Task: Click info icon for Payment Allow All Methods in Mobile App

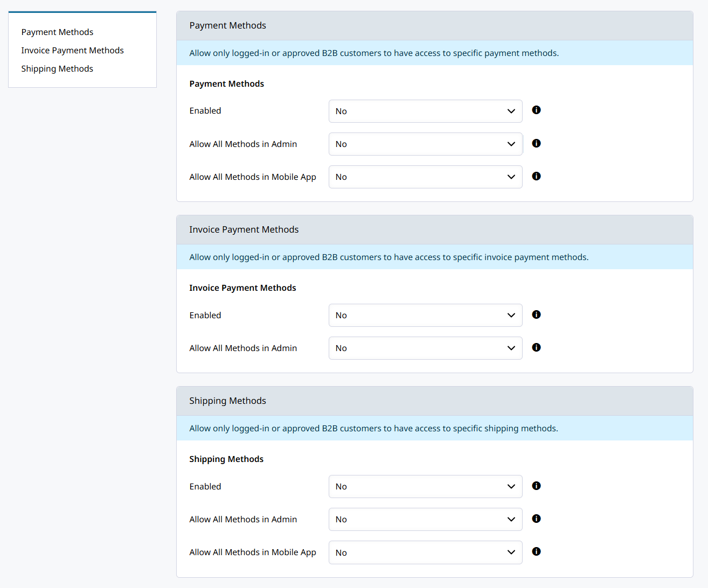Action: (x=536, y=176)
